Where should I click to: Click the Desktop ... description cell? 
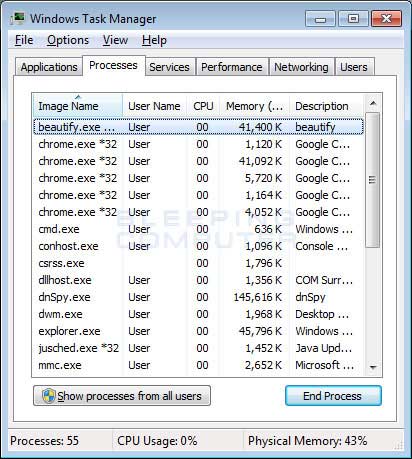point(322,314)
